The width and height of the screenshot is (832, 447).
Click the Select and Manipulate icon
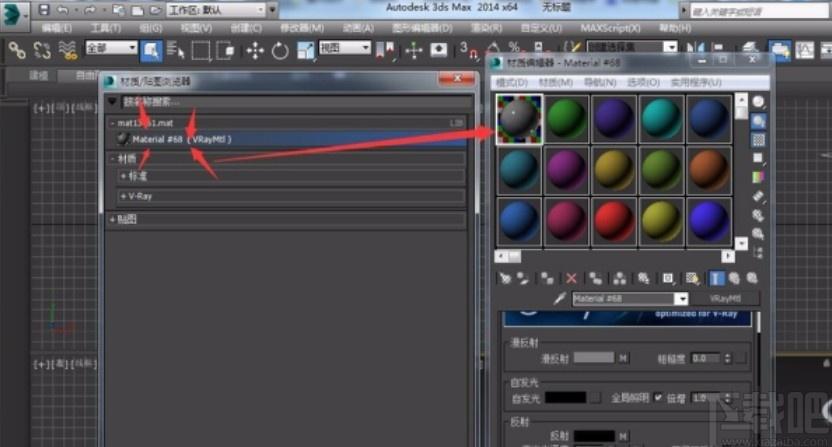click(x=414, y=51)
